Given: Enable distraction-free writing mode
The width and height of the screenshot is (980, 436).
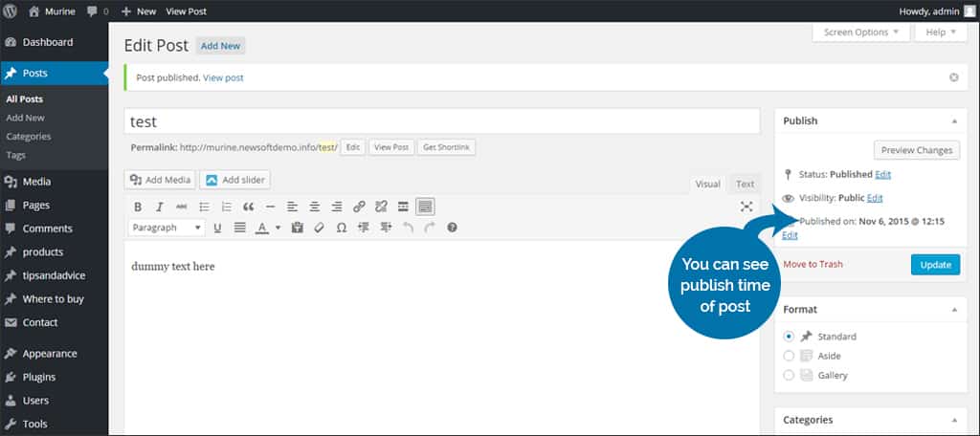Looking at the screenshot, I should point(746,207).
